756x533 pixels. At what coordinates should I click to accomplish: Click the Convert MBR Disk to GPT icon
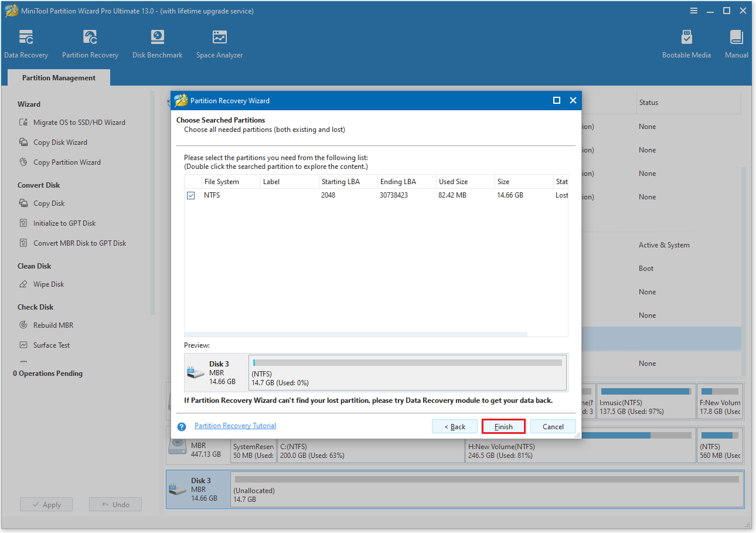tap(23, 243)
